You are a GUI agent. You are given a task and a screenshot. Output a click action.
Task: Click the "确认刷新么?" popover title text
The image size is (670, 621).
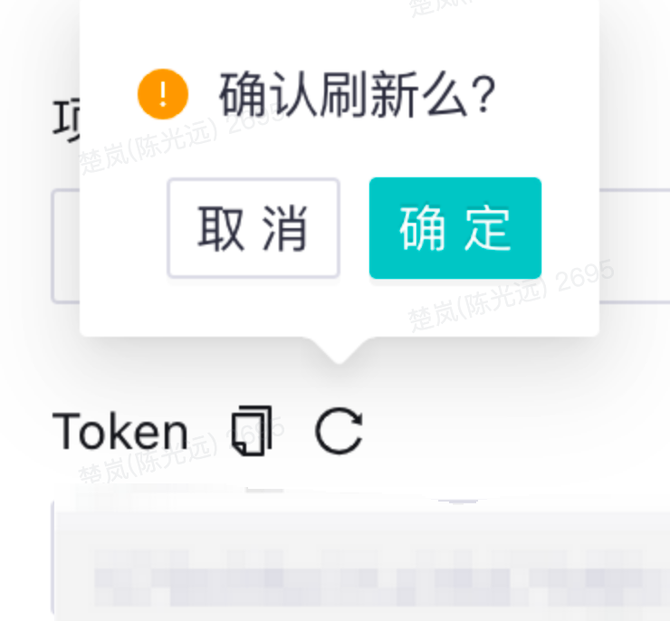(x=357, y=94)
